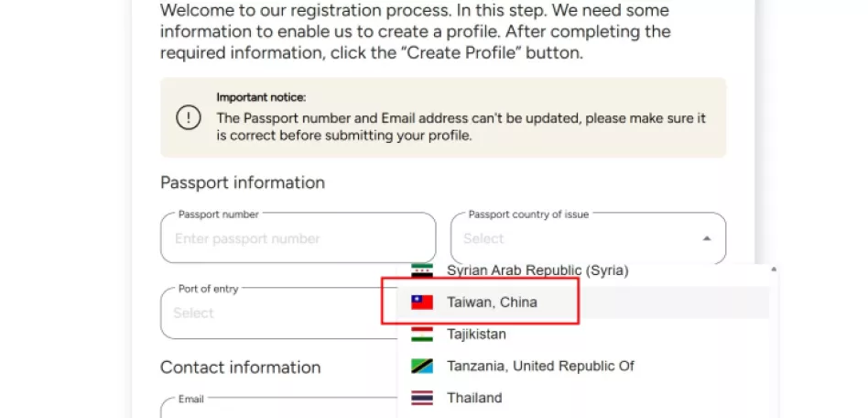
Task: Click the Tajikistan flag icon
Action: tap(422, 335)
